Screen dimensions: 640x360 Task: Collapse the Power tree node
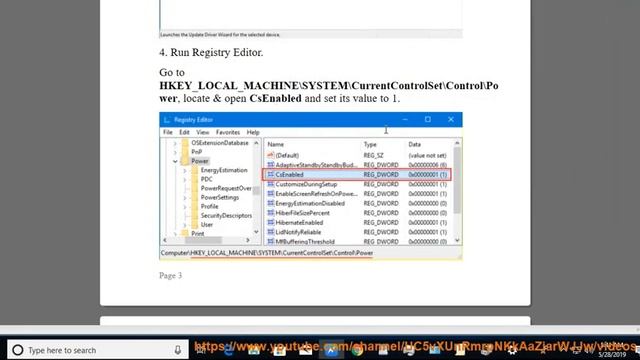(175, 161)
